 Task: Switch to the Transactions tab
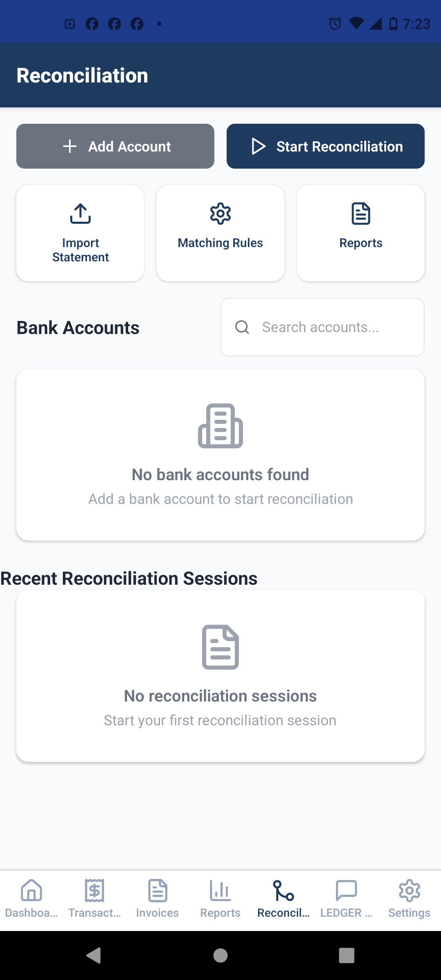pos(94,898)
